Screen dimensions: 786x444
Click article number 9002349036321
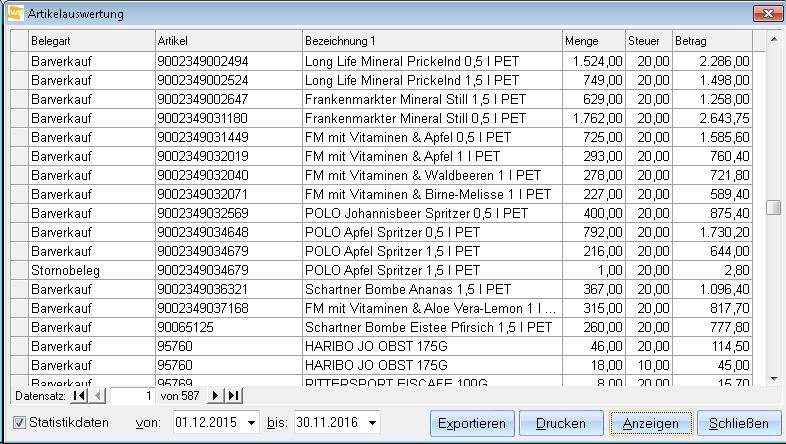[203, 289]
